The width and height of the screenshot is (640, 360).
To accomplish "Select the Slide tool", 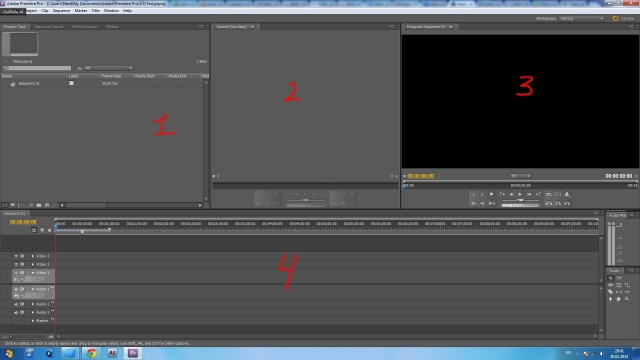I will [x=627, y=292].
